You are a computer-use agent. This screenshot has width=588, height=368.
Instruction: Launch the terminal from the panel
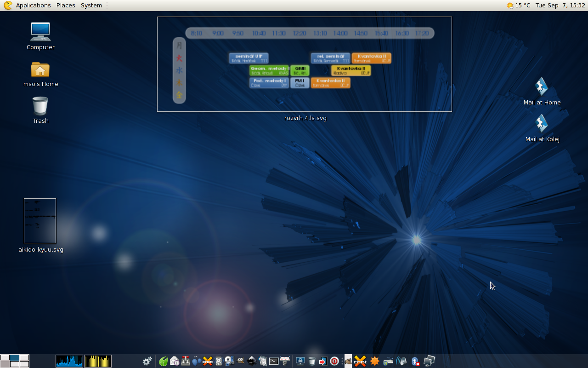[x=274, y=361]
